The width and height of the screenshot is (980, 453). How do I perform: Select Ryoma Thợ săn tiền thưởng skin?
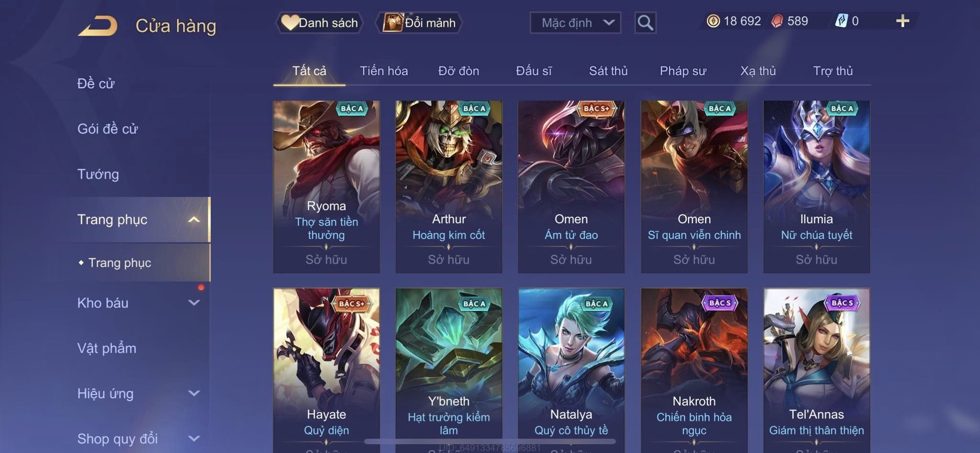coord(326,187)
